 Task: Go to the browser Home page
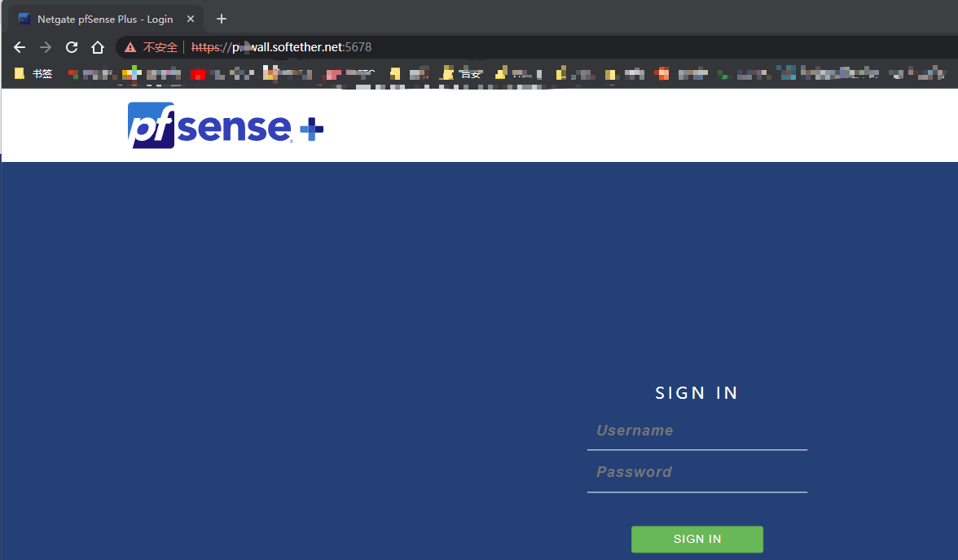98,47
